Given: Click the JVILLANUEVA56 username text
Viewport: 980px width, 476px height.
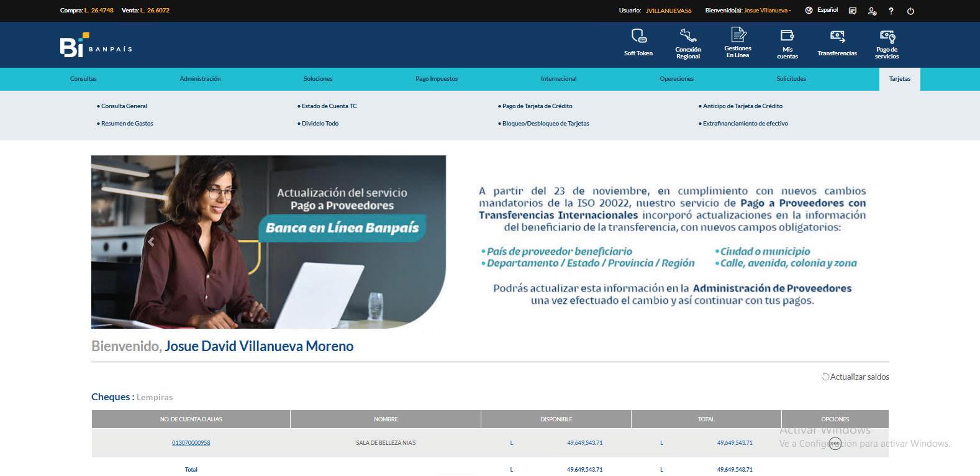Looking at the screenshot, I should click(x=669, y=11).
